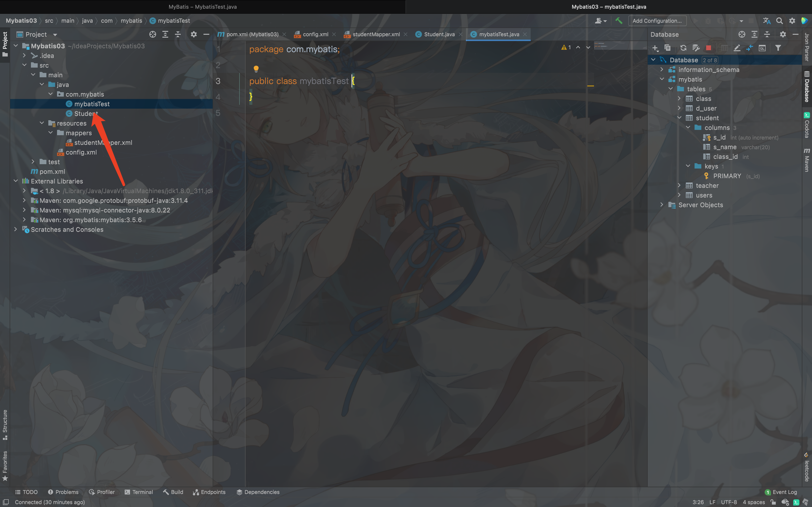Open the QL query console icon
The width and height of the screenshot is (812, 507).
[x=762, y=48]
